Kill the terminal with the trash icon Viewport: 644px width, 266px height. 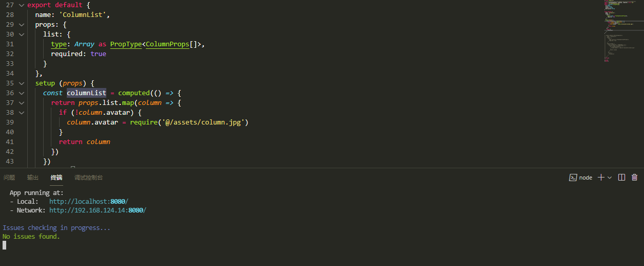click(635, 178)
